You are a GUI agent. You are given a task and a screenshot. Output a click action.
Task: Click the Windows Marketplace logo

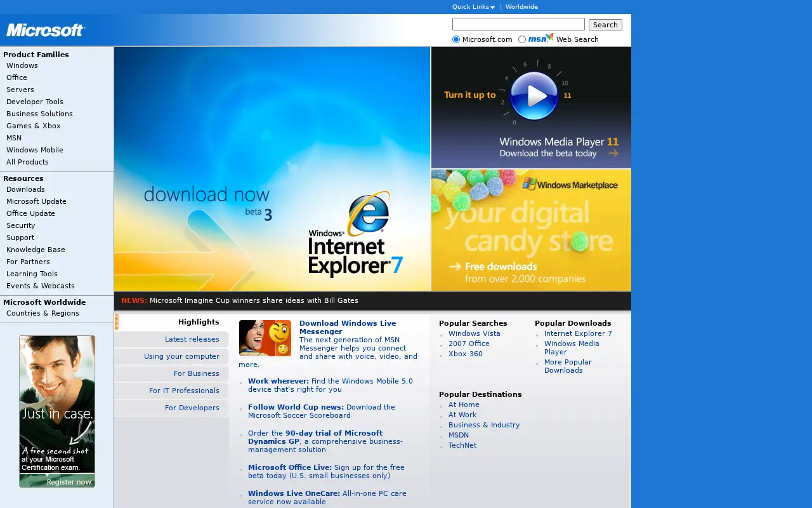click(x=570, y=184)
